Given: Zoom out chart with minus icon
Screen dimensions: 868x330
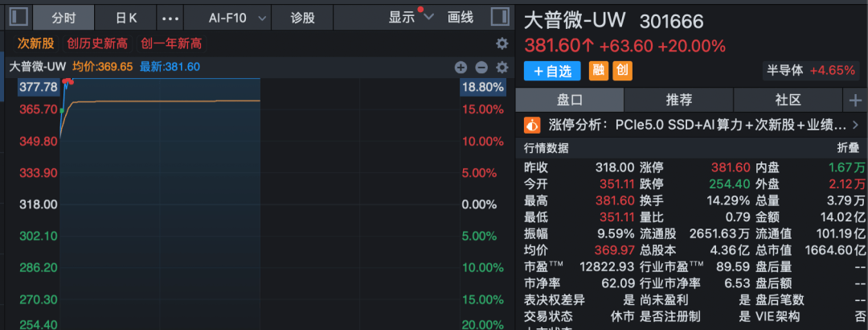Looking at the screenshot, I should point(481,68).
